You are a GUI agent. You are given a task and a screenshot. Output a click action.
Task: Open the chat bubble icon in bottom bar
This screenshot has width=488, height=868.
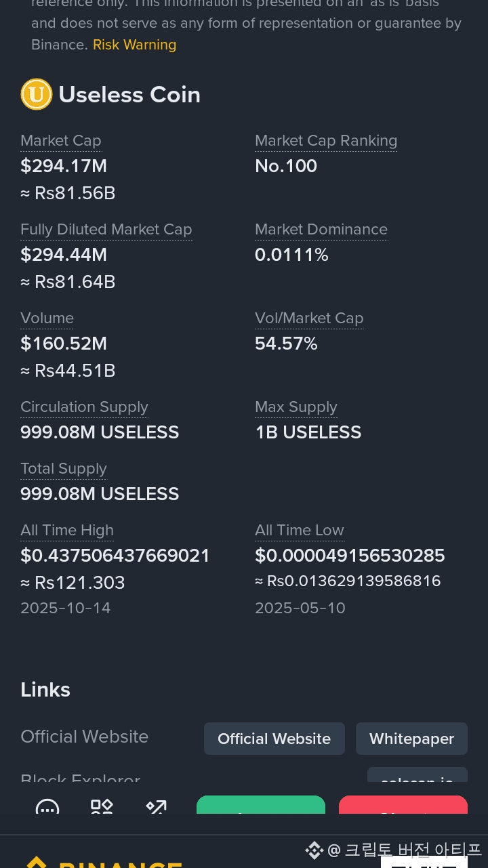click(x=47, y=807)
